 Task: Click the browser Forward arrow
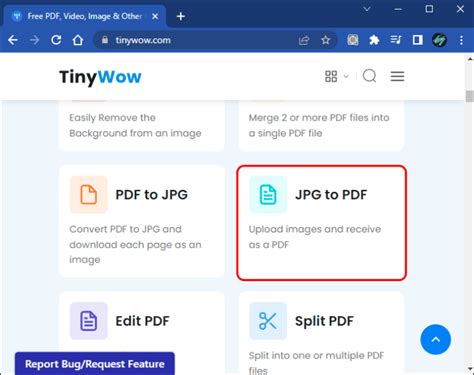34,40
